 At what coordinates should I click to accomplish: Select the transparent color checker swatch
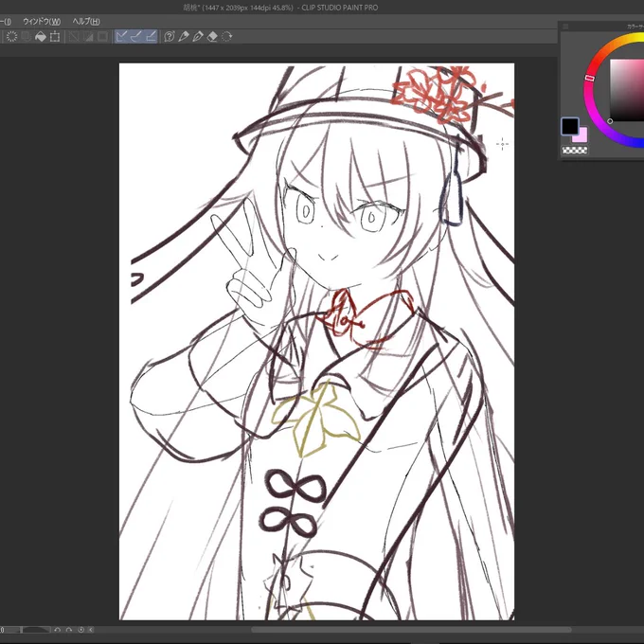coord(575,151)
